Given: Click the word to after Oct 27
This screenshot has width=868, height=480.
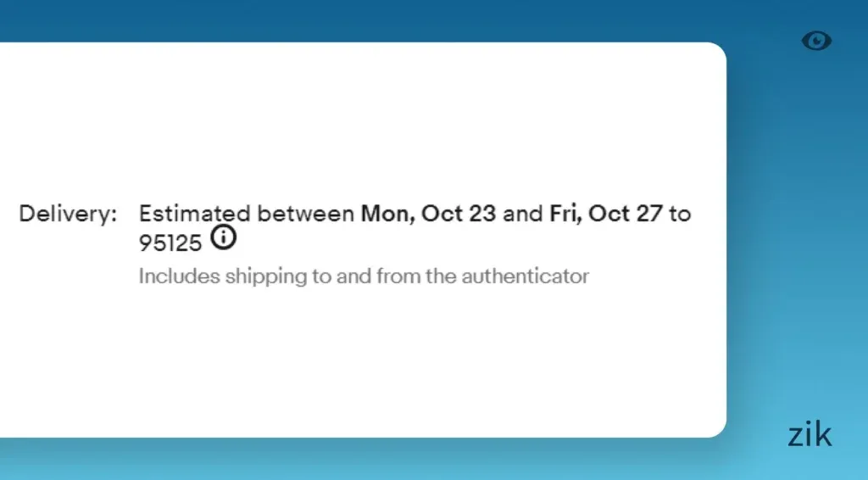Looking at the screenshot, I should [680, 214].
